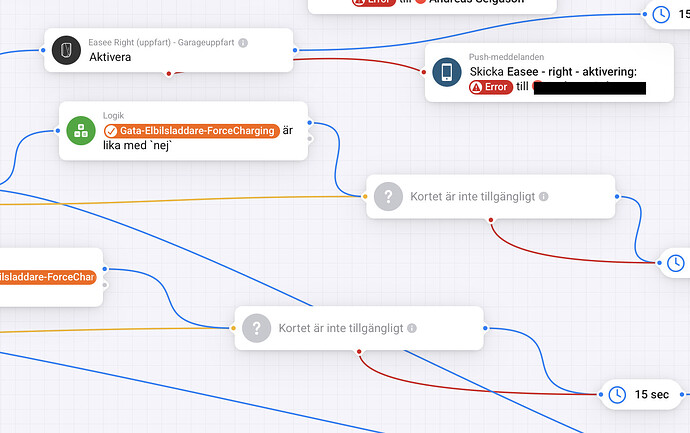Click the grey false-output connector of Logik card
The image size is (690, 433).
(310, 139)
